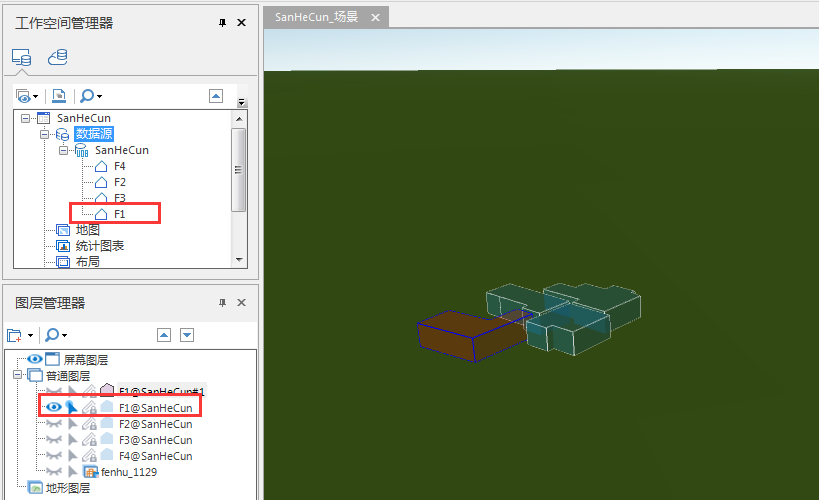Image resolution: width=819 pixels, height=500 pixels.
Task: Pin the 图层管理器 panel
Action: point(223,303)
